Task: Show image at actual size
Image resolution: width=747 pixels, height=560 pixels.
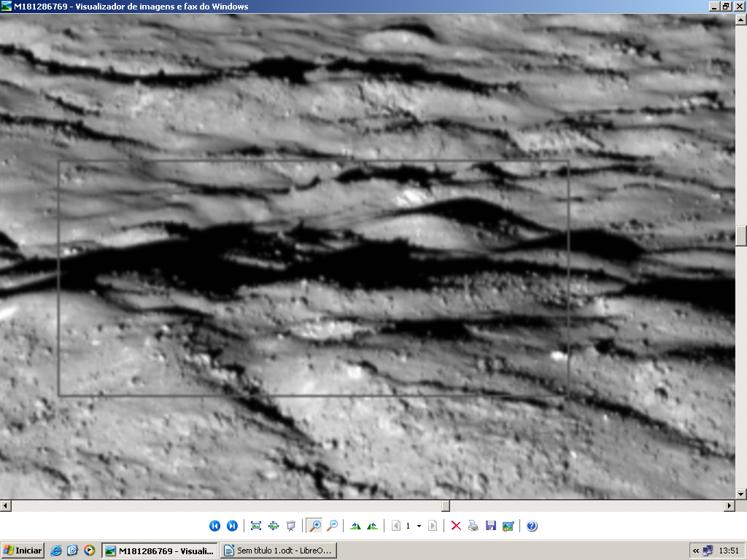Action: tap(274, 526)
